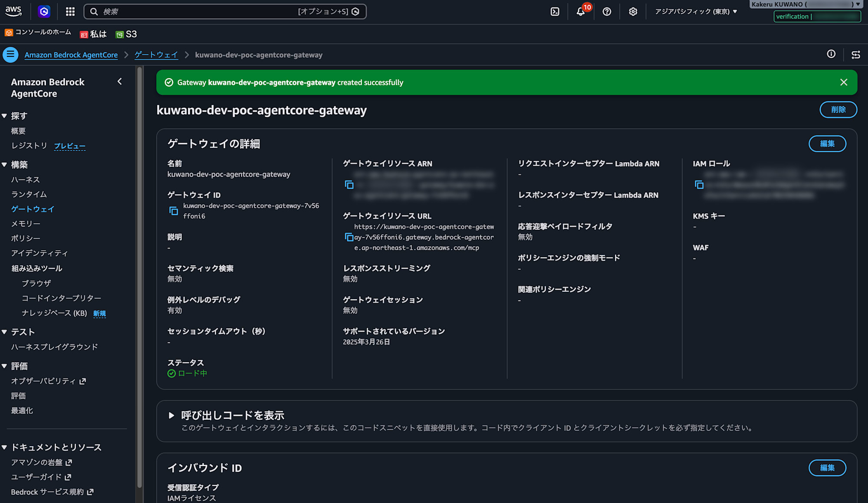Open コードインタープリター built-in tool

(62, 298)
